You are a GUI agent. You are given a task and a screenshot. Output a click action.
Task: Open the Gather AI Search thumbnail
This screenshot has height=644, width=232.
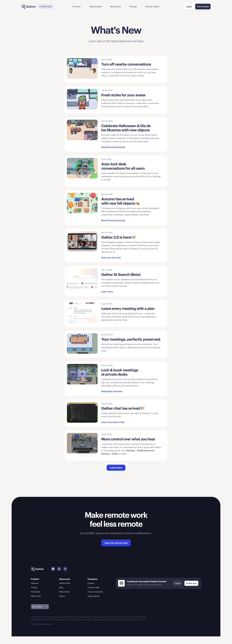pos(82,278)
